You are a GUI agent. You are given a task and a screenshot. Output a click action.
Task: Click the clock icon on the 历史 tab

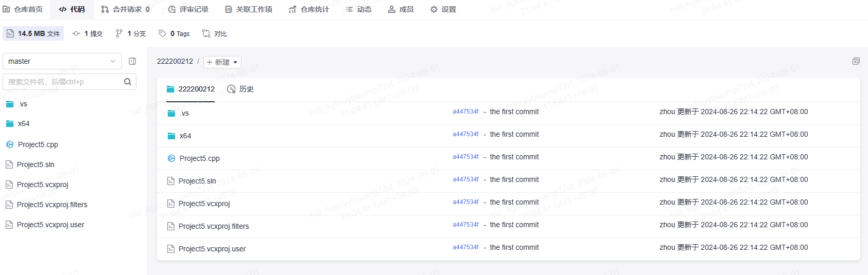click(x=231, y=89)
